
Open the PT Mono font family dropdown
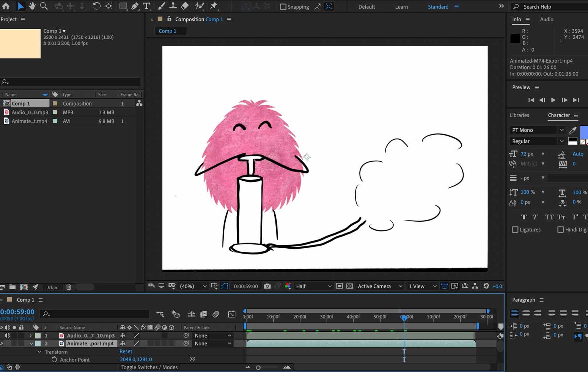point(537,130)
